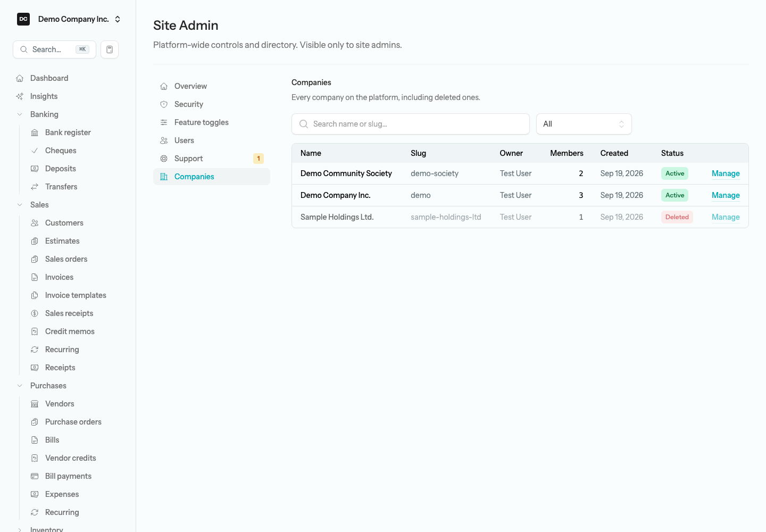Collapse the Banking section chevron

coord(20,114)
